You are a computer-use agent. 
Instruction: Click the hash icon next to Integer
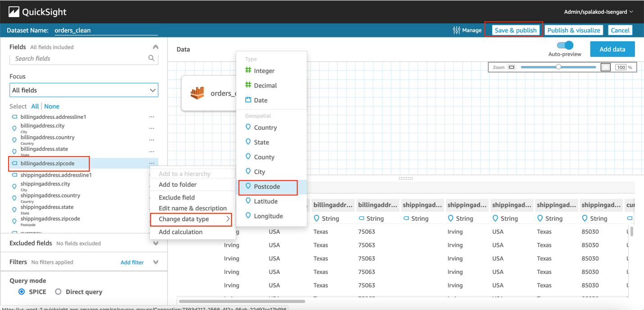pyautogui.click(x=248, y=70)
